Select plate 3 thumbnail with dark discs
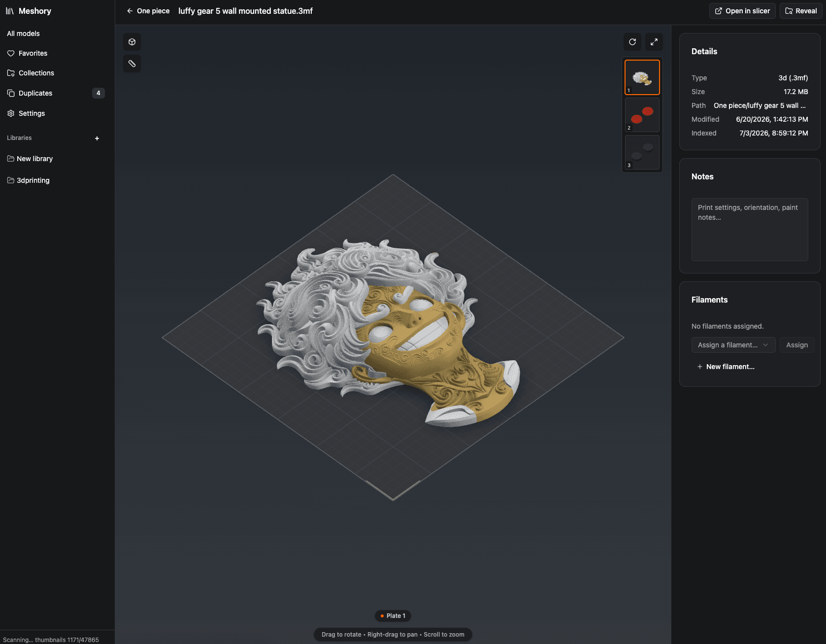Screen dimensions: 826x644 click(642, 152)
